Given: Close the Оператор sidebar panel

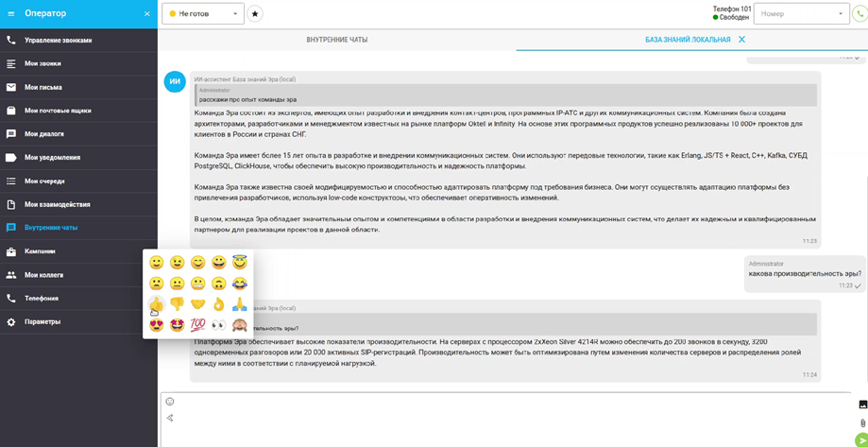Looking at the screenshot, I should point(146,13).
